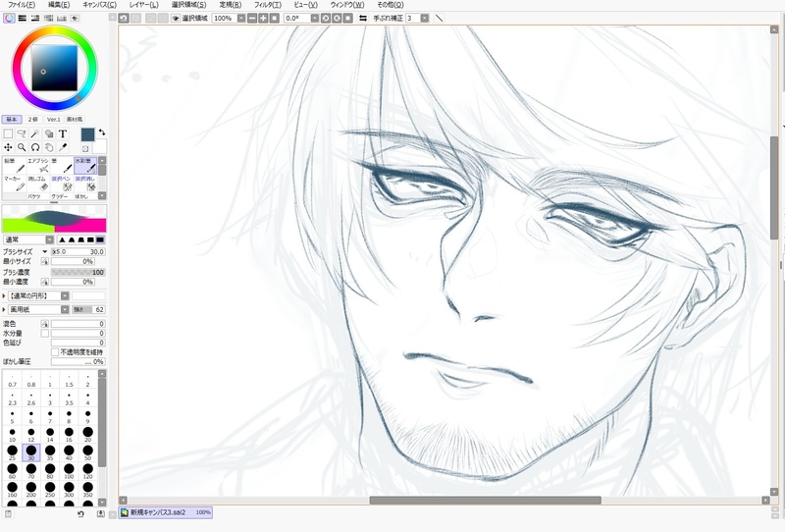The width and height of the screenshot is (785, 532).
Task: Expand the texture settings triangle
Action: [x=4, y=309]
